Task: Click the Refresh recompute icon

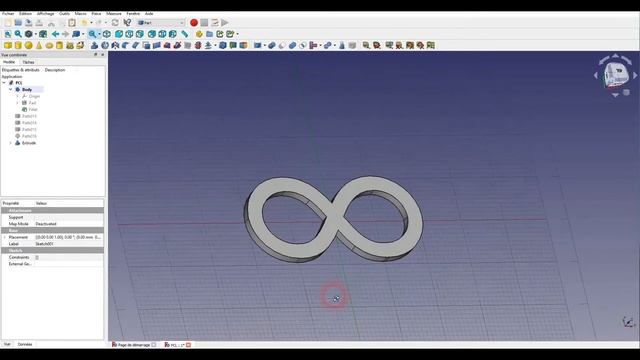Action: 115,23
